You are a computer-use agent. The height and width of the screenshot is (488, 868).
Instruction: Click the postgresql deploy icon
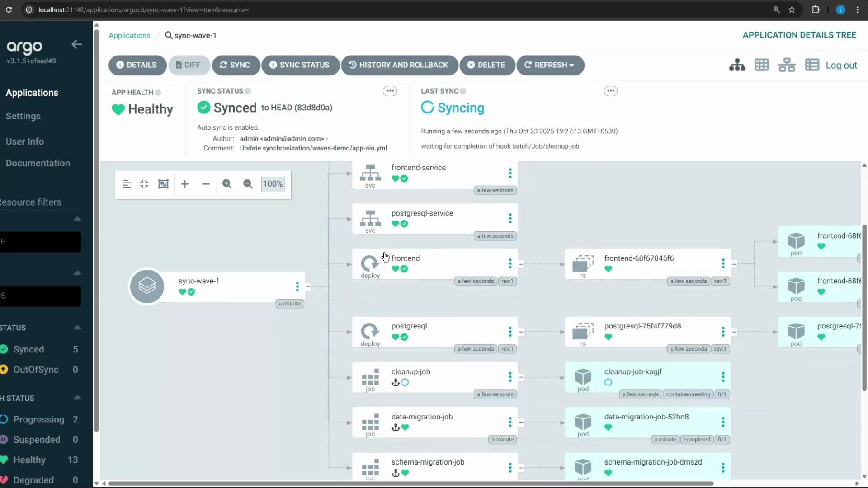click(x=370, y=331)
